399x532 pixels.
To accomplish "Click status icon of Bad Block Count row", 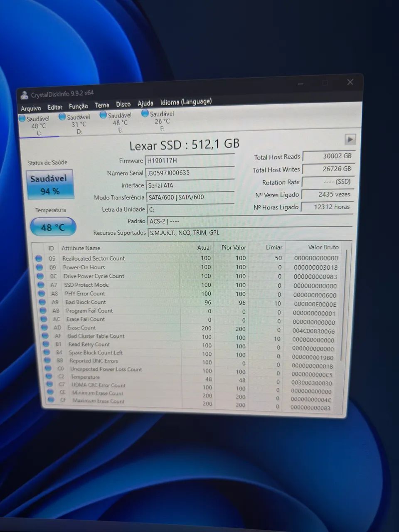I will pyautogui.click(x=43, y=302).
